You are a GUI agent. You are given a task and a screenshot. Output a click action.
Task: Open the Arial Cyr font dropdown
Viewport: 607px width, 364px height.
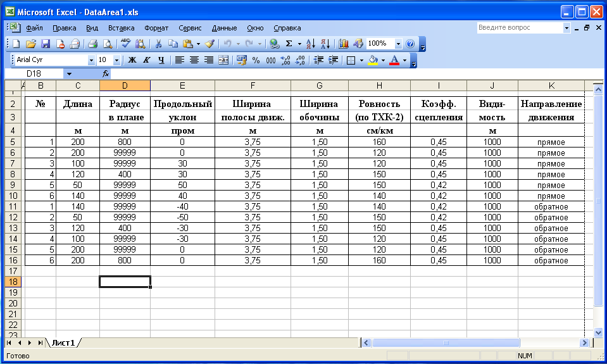click(x=91, y=60)
